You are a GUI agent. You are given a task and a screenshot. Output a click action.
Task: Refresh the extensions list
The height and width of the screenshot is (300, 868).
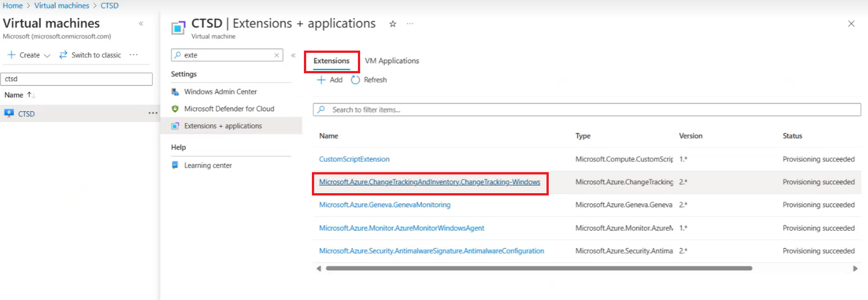(x=369, y=80)
